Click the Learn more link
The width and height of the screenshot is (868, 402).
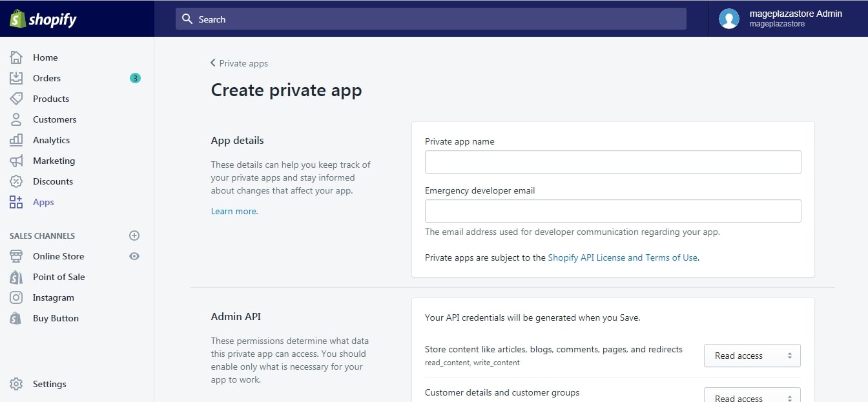pos(234,211)
